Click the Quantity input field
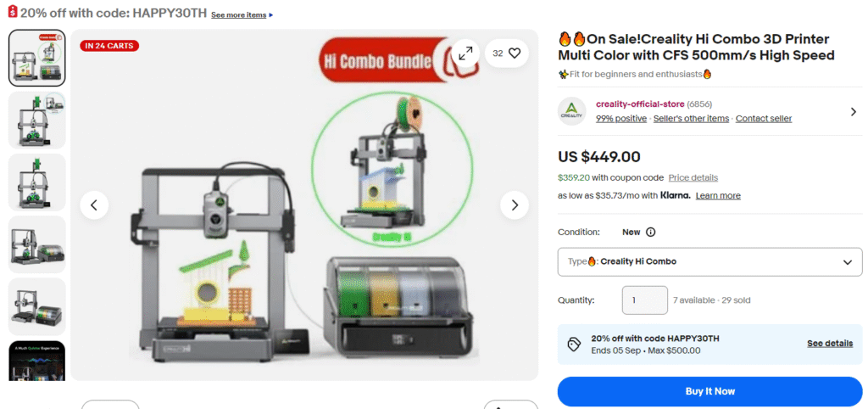The height and width of the screenshot is (409, 868). click(644, 300)
